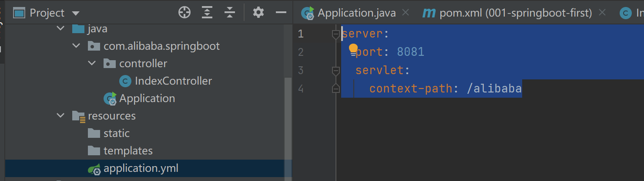
Task: Open Project panel settings gear
Action: [258, 13]
